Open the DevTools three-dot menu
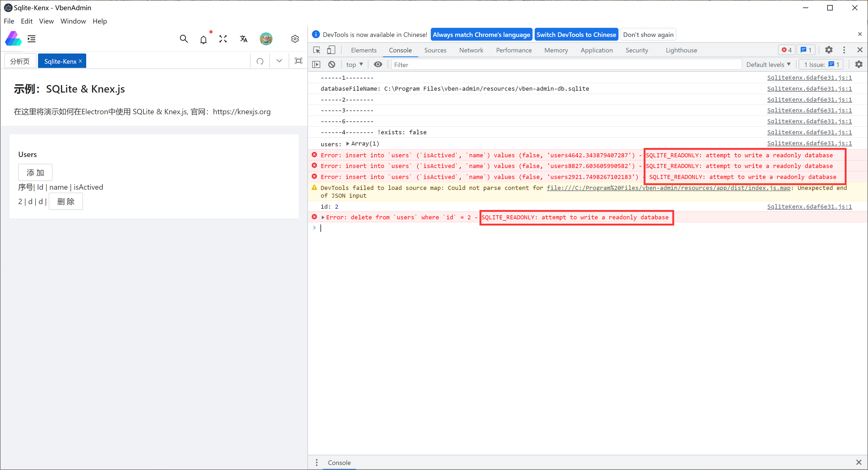This screenshot has width=868, height=470. click(844, 49)
